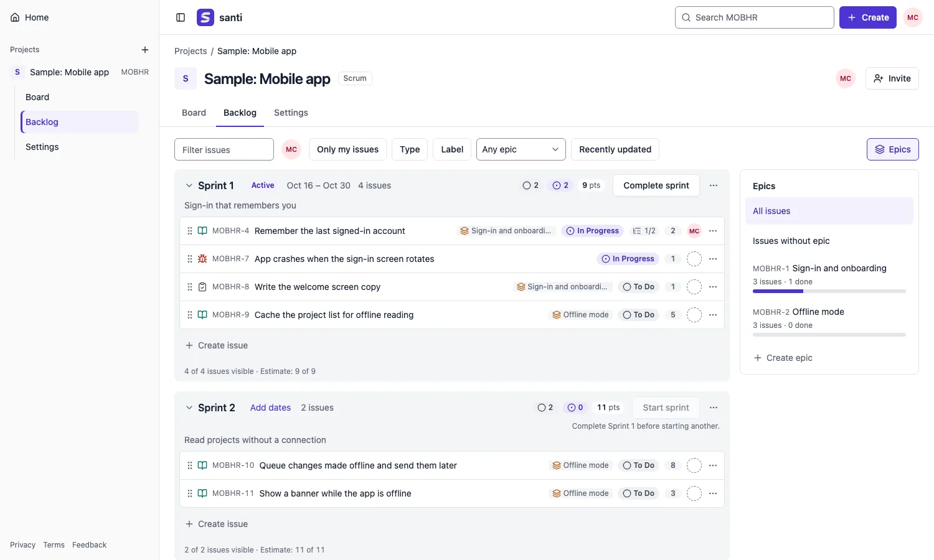Open unassigned avatar on MOBHR-9
934x560 pixels.
694,315
